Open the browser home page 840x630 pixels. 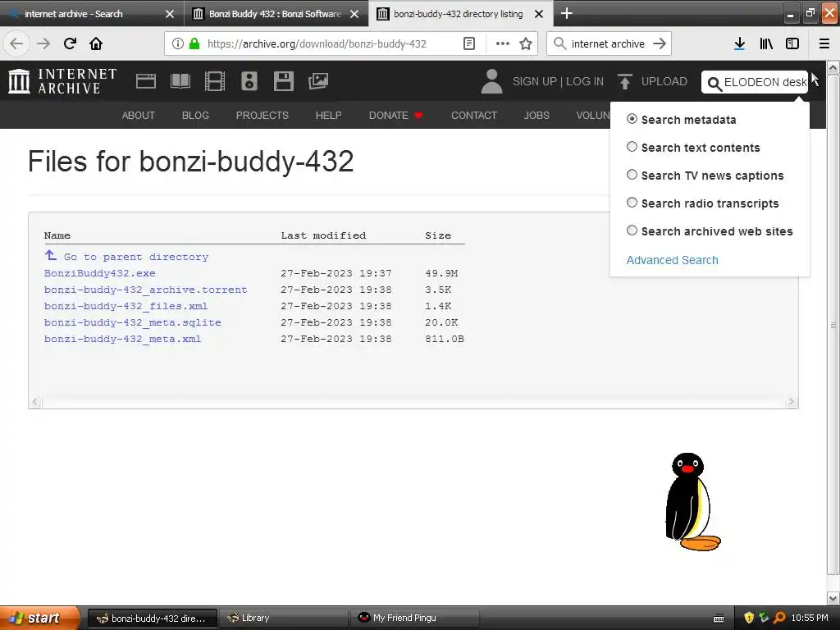pyautogui.click(x=96, y=43)
